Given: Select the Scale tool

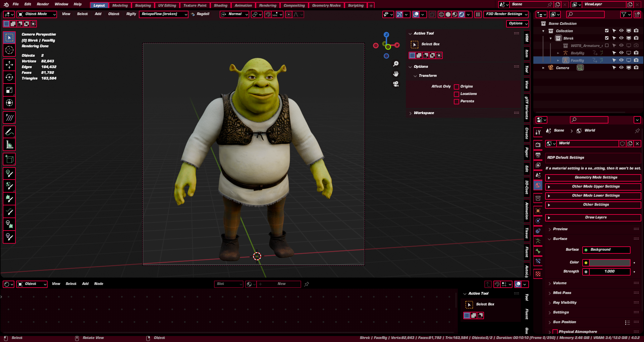Looking at the screenshot, I should point(9,90).
